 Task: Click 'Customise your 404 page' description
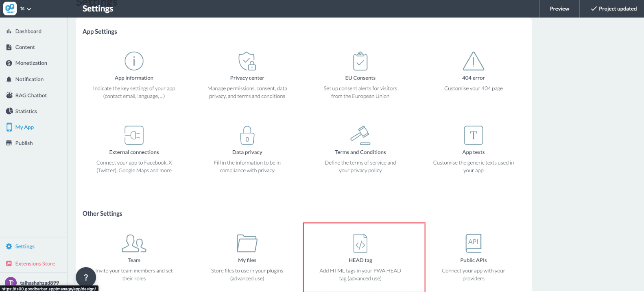coord(474,88)
